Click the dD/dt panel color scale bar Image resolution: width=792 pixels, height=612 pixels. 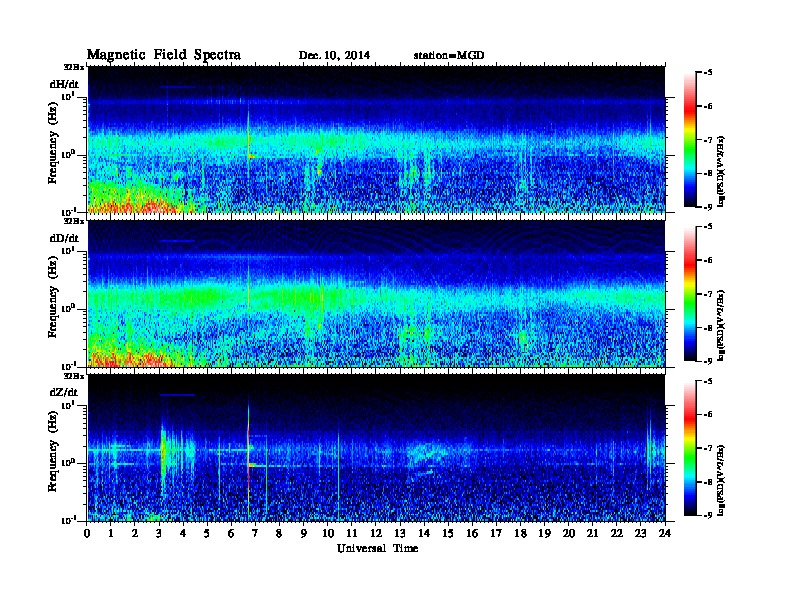[689, 294]
